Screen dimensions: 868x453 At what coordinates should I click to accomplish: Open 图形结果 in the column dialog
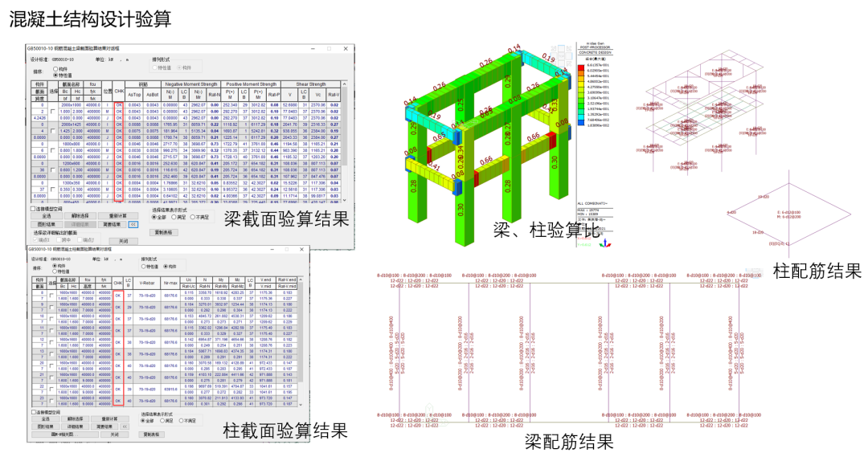coord(46,426)
